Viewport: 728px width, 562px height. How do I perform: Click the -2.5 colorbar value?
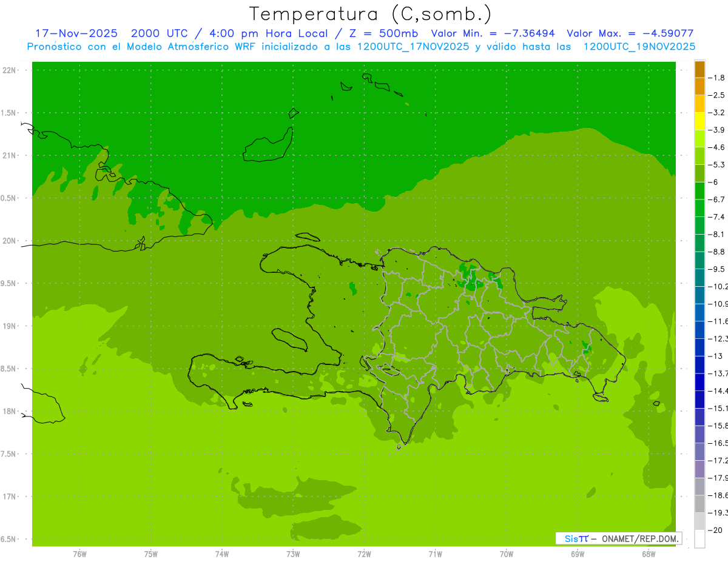[x=717, y=95]
